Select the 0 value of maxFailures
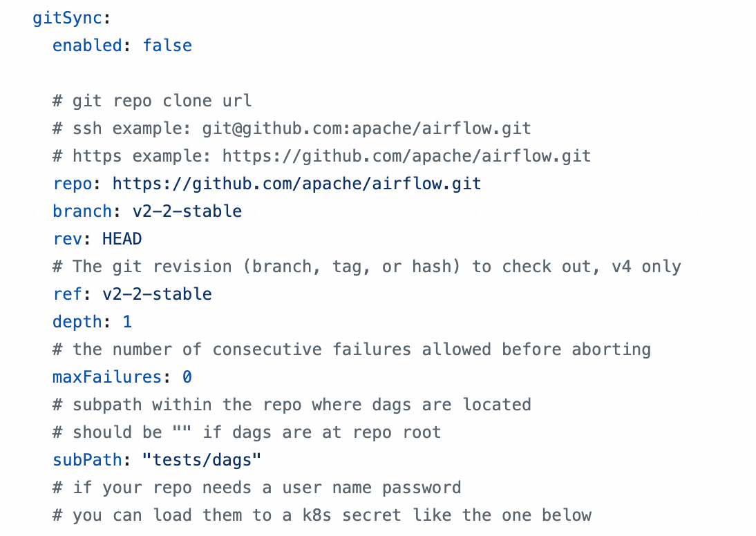The width and height of the screenshot is (756, 536). (x=187, y=377)
